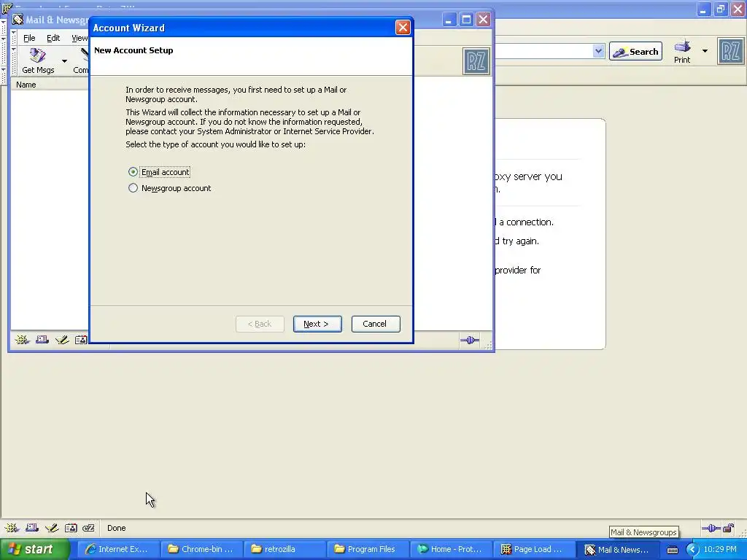Open the Edit menu in Mail window
747x560 pixels.
(x=53, y=38)
